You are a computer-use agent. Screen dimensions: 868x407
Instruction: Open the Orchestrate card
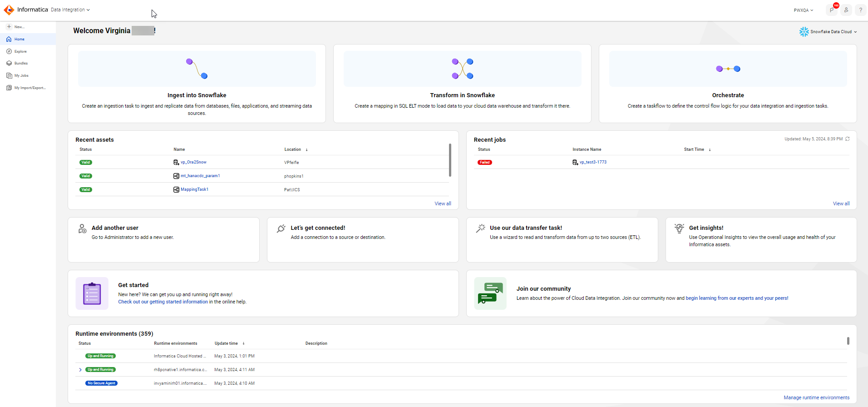point(728,84)
